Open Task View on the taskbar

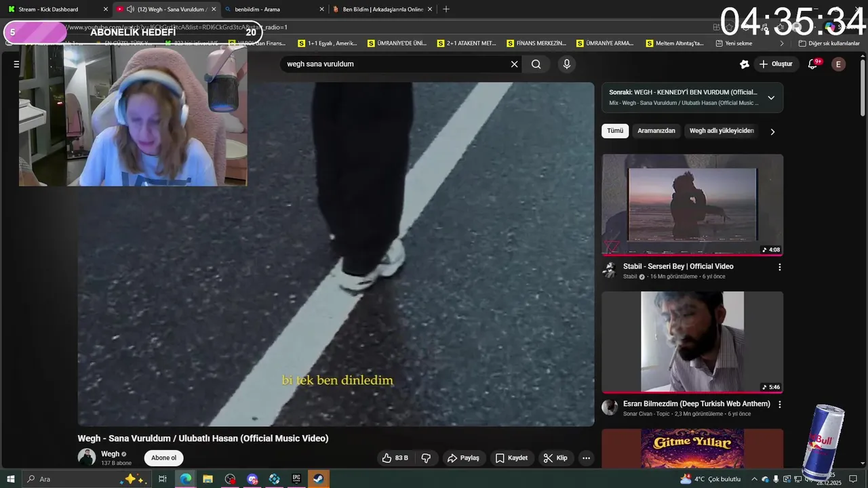tap(162, 479)
